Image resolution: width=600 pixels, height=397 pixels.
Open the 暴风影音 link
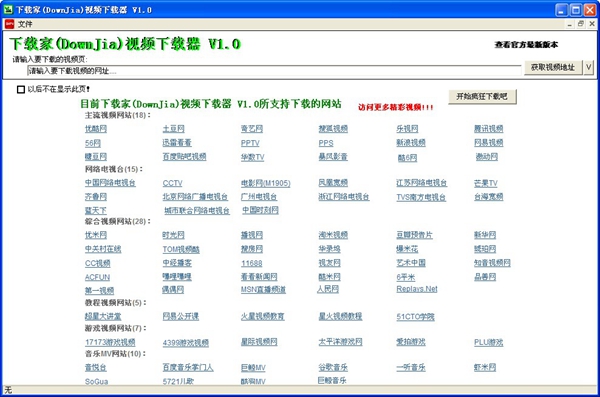[333, 157]
